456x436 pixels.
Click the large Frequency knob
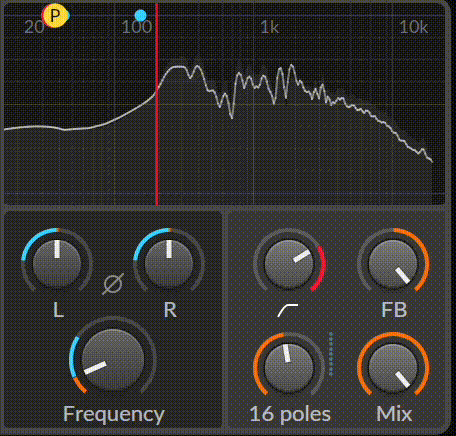point(113,359)
